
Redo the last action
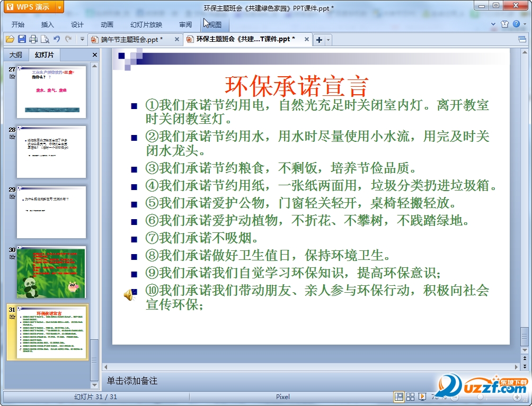(68, 39)
